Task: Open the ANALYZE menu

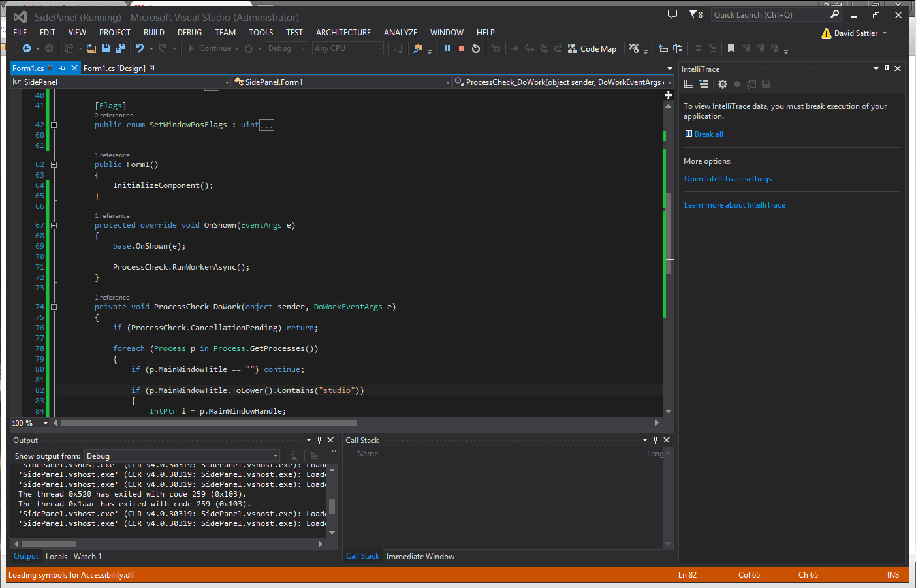Action: click(400, 32)
